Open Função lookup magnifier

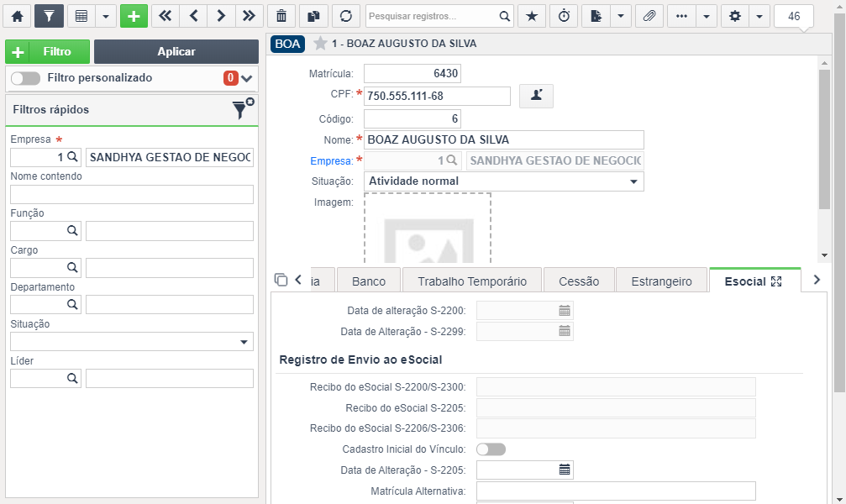coord(72,230)
